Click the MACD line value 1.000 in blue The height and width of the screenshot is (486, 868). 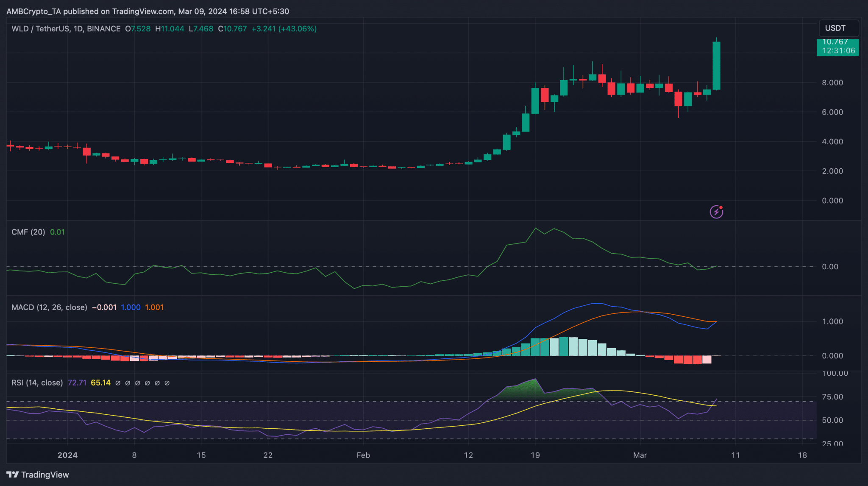(x=131, y=307)
